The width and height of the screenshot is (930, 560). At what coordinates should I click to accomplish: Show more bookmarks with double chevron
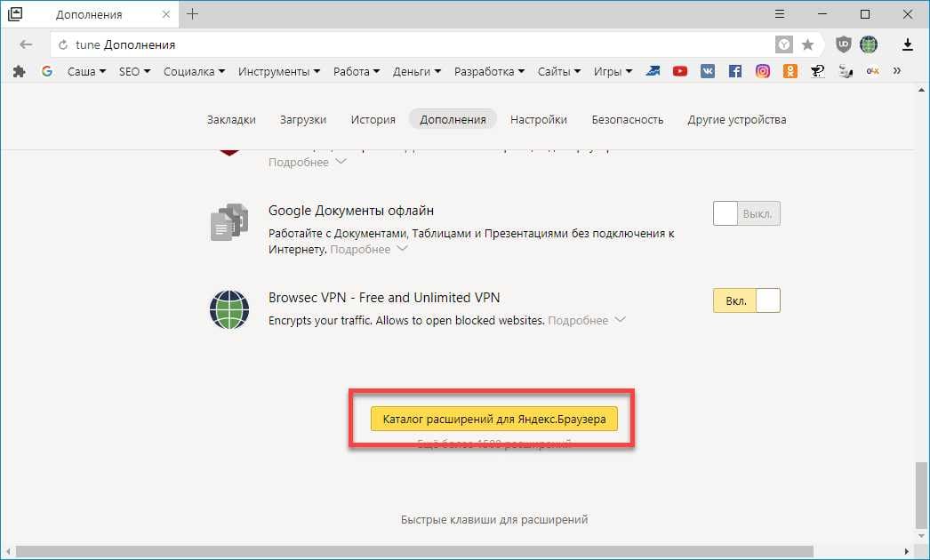click(x=897, y=71)
